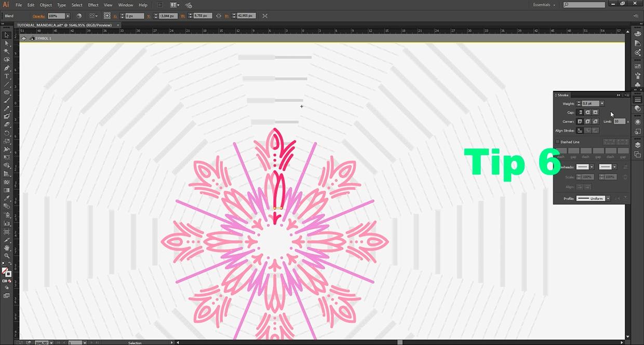This screenshot has height=345, width=644.
Task: Select the Lasso tool
Action: (x=6, y=60)
